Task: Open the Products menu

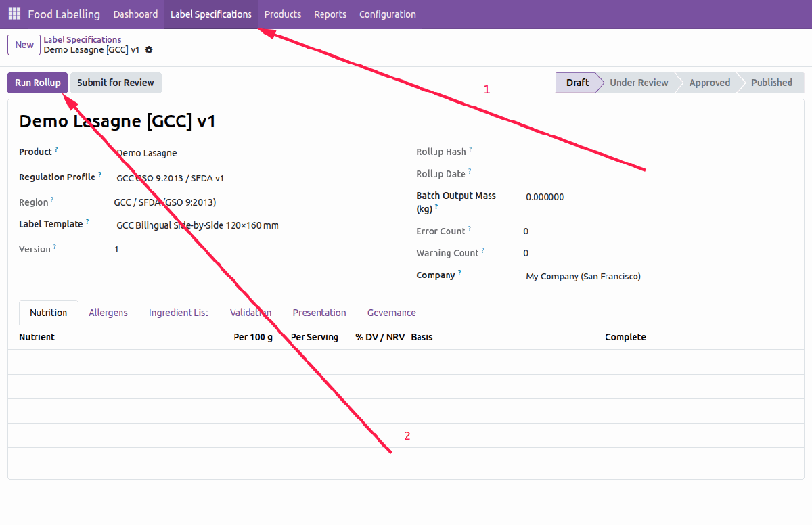Action: [283, 14]
